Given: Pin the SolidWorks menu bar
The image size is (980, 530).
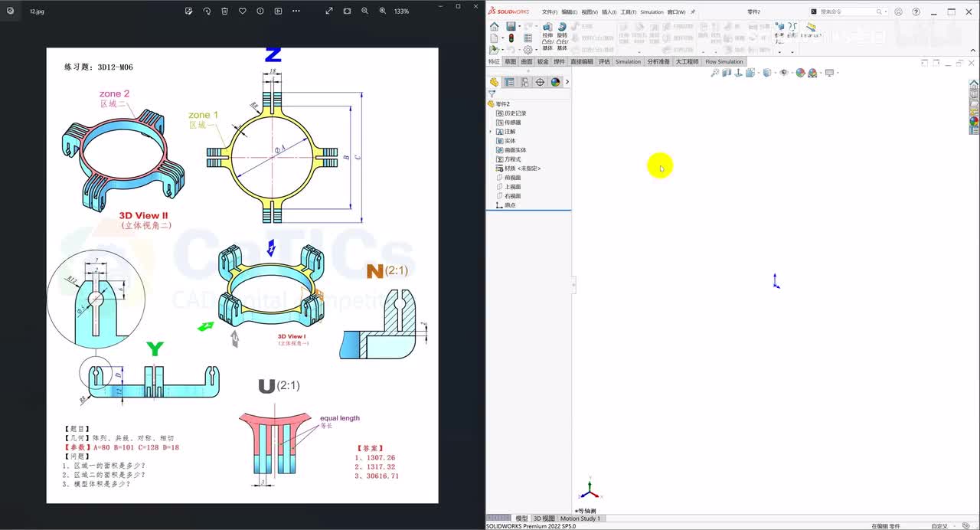Looking at the screenshot, I should [x=693, y=12].
